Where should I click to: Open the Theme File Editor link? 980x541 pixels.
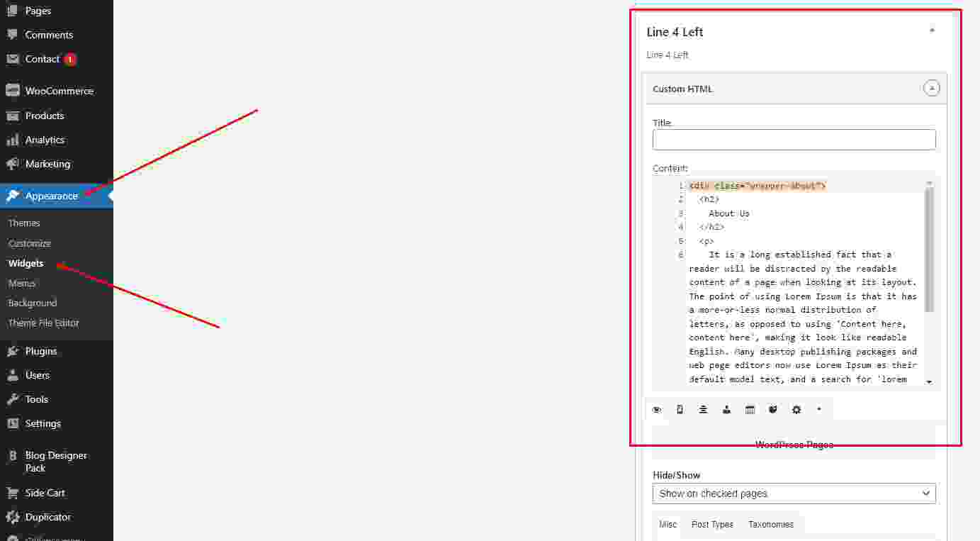(x=43, y=323)
